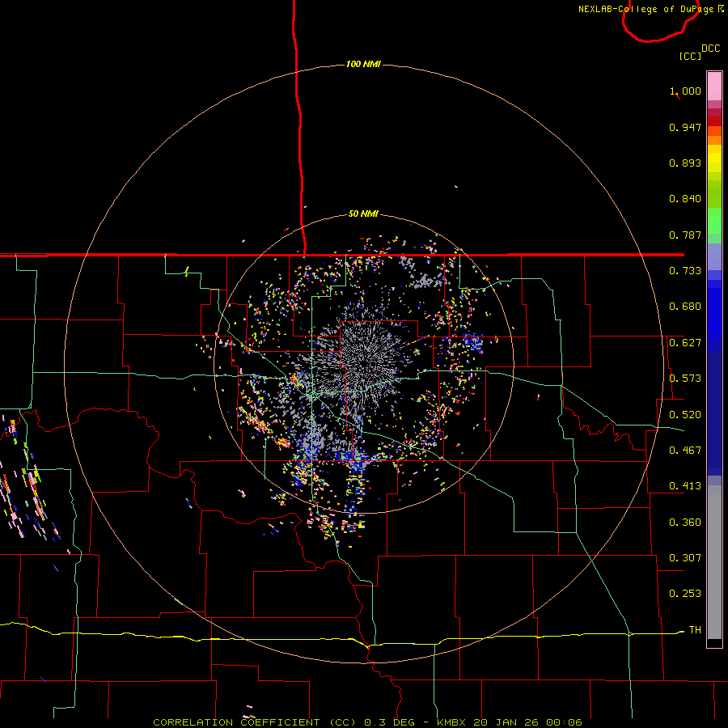
Task: Click the 50 NMI range ring label
Action: coord(363,214)
